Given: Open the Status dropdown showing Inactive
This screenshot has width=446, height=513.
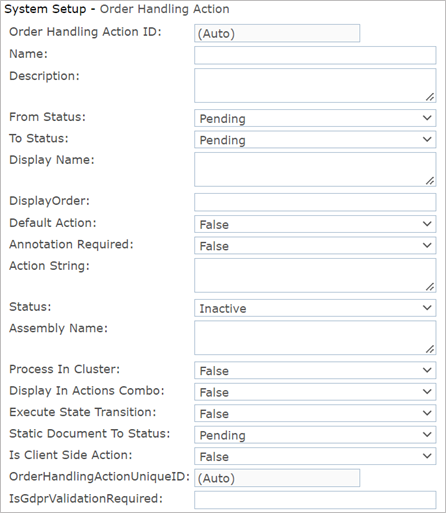Looking at the screenshot, I should click(315, 308).
